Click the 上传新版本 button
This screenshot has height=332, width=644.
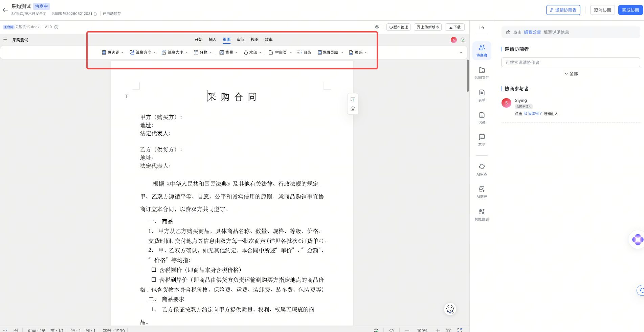point(428,27)
